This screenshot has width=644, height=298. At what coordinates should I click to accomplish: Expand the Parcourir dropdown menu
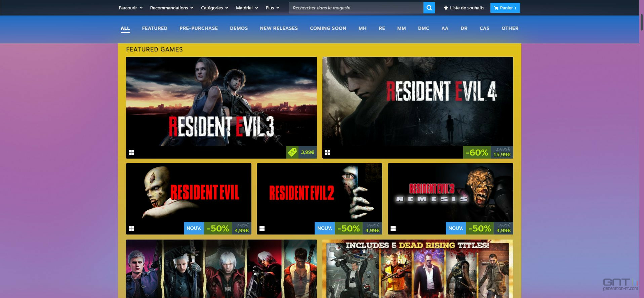[130, 8]
